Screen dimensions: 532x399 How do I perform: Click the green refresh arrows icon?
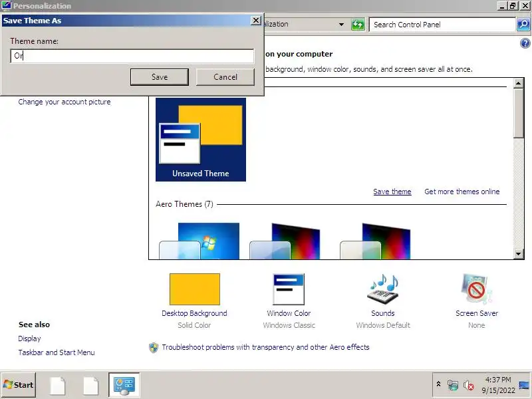tap(358, 25)
